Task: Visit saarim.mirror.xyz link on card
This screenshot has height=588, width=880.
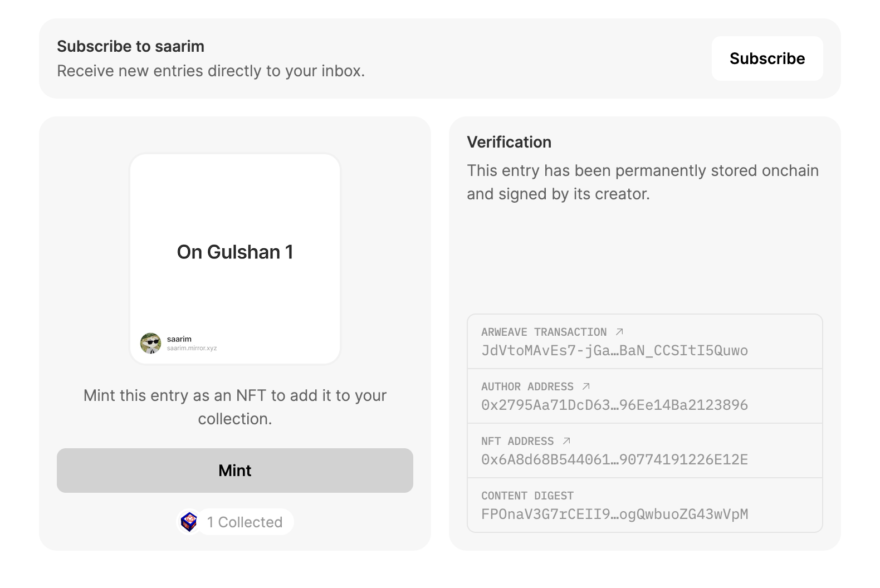Action: click(192, 348)
